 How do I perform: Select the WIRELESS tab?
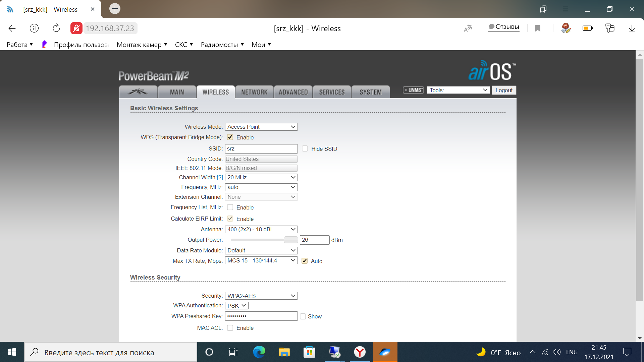click(x=216, y=92)
